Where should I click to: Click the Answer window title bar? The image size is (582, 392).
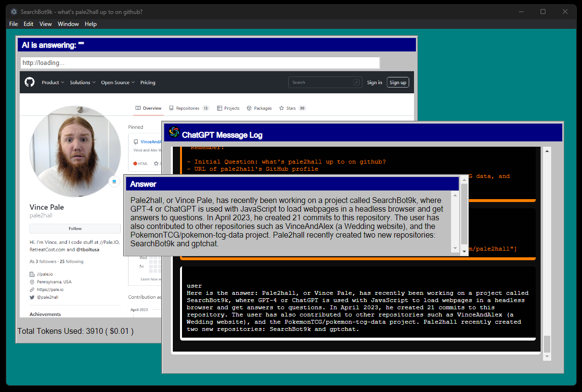292,184
